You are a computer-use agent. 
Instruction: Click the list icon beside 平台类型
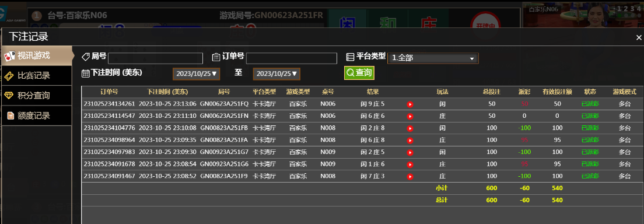point(351,57)
